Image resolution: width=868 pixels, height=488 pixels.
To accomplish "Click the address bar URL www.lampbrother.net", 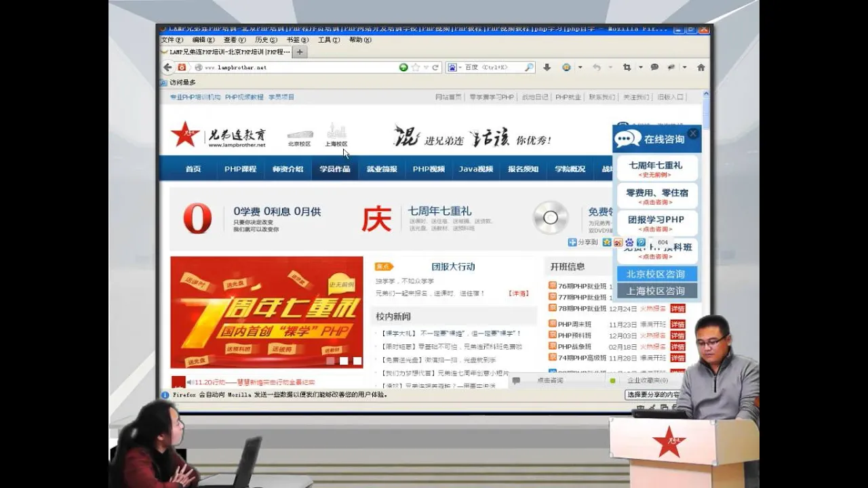I will [x=235, y=68].
